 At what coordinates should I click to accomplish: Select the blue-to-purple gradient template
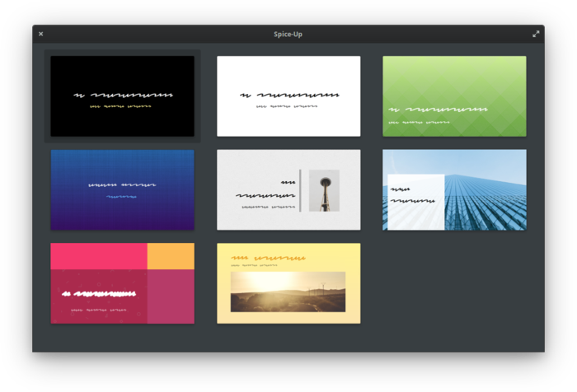pyautogui.click(x=122, y=189)
